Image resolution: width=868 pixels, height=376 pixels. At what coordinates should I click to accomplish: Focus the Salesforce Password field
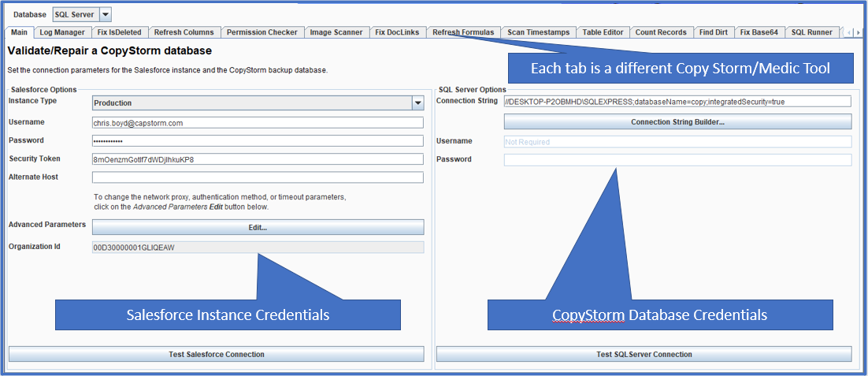258,140
